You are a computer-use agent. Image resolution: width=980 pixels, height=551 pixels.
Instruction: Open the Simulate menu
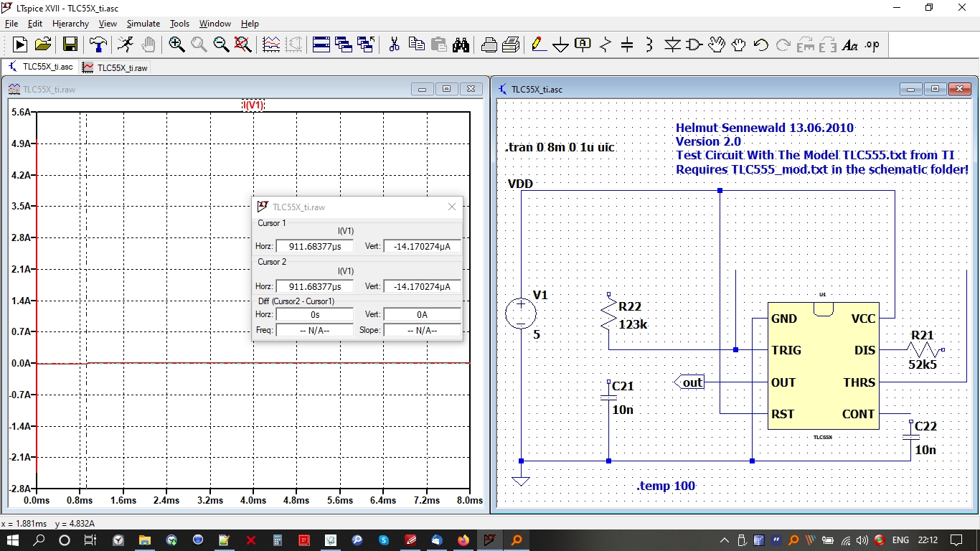[143, 24]
